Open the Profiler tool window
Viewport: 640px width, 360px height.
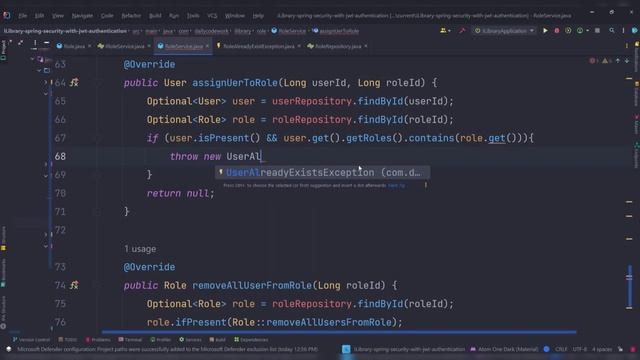[x=160, y=340]
